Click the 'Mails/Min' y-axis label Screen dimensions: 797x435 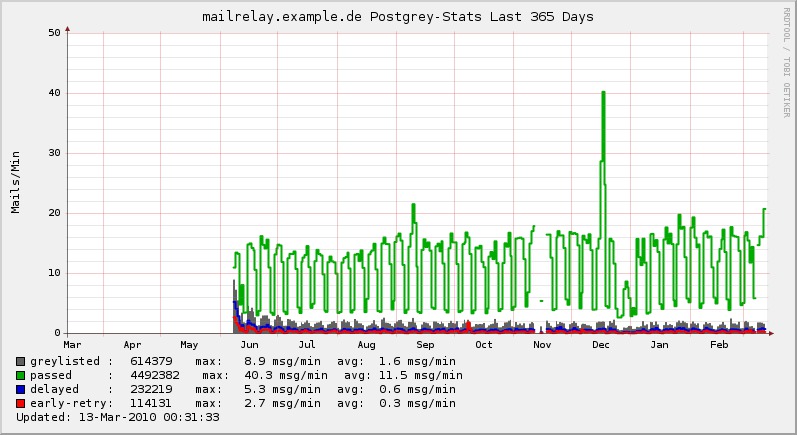tap(16, 182)
